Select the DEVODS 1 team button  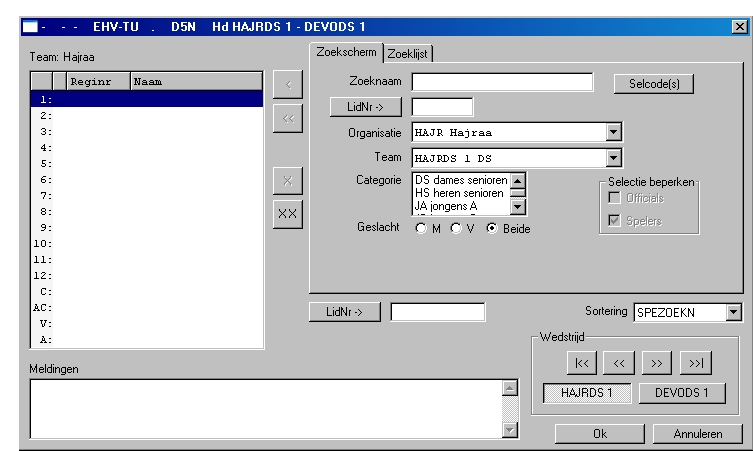tap(682, 393)
